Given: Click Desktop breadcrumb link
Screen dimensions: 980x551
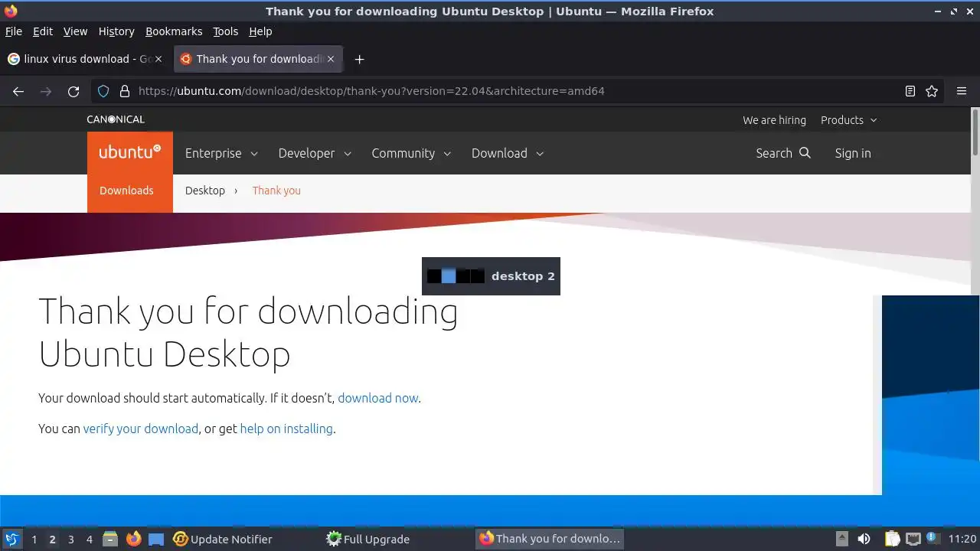Looking at the screenshot, I should tap(205, 191).
